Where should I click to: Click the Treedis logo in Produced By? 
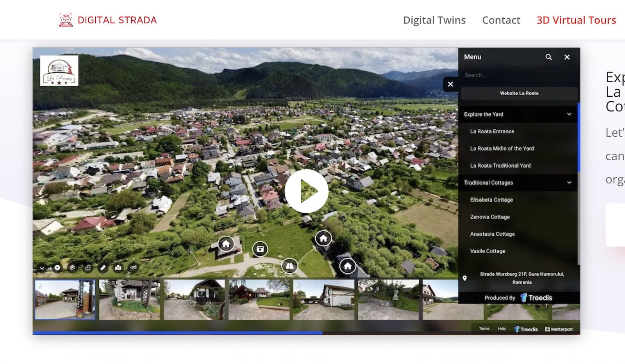tap(536, 298)
